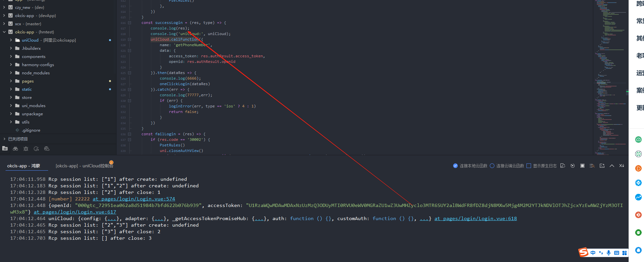The height and width of the screenshot is (262, 644).
Task: Click the orange D icon in right sidebar
Action: point(638,168)
